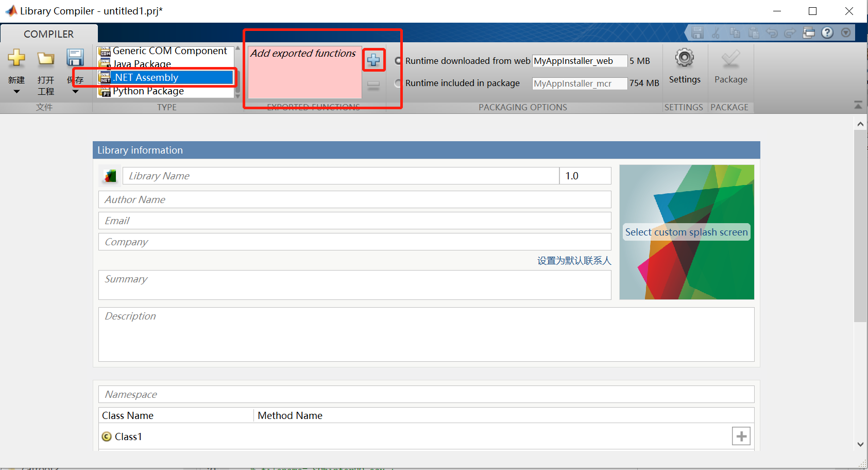
Task: Click the Author Name field
Action: point(355,199)
